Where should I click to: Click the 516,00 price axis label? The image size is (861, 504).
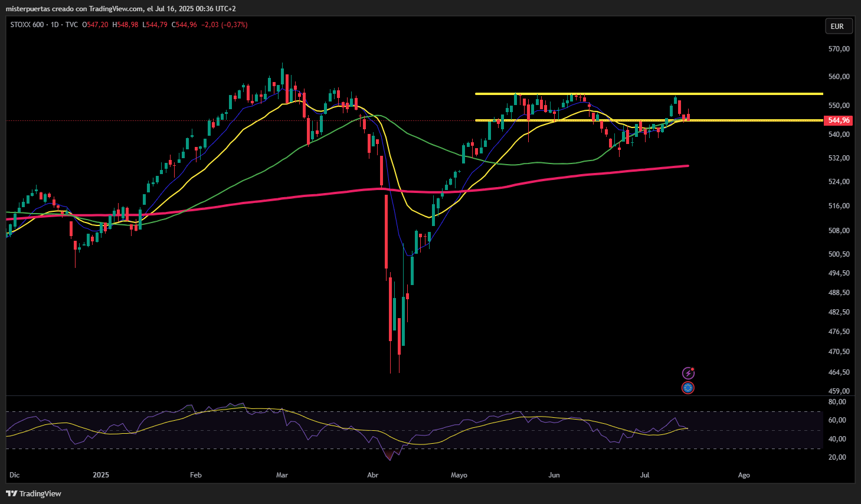(839, 206)
